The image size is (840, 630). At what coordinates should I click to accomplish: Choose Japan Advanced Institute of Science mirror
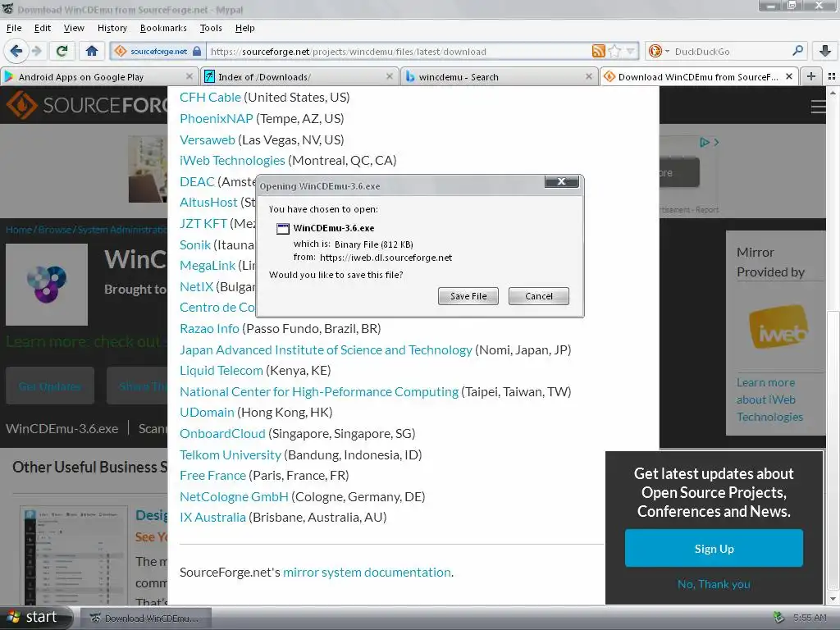[x=326, y=349]
